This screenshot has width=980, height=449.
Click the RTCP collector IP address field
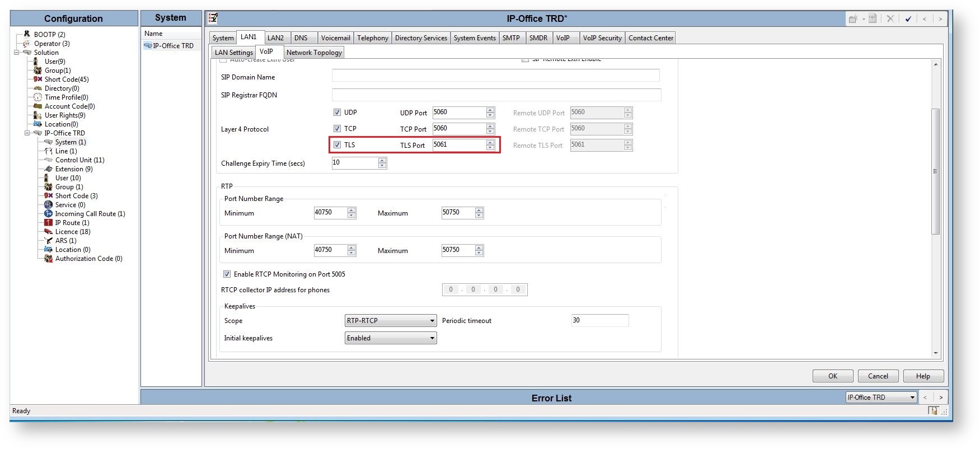pyautogui.click(x=485, y=289)
